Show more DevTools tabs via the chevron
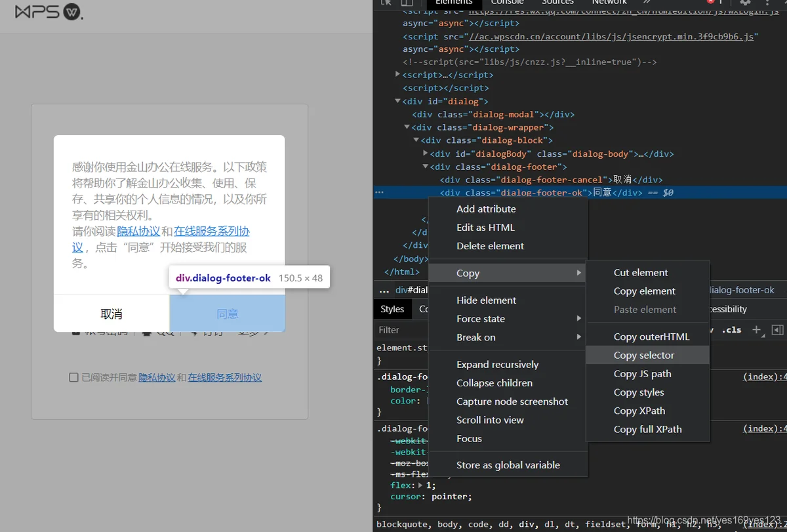 point(648,3)
